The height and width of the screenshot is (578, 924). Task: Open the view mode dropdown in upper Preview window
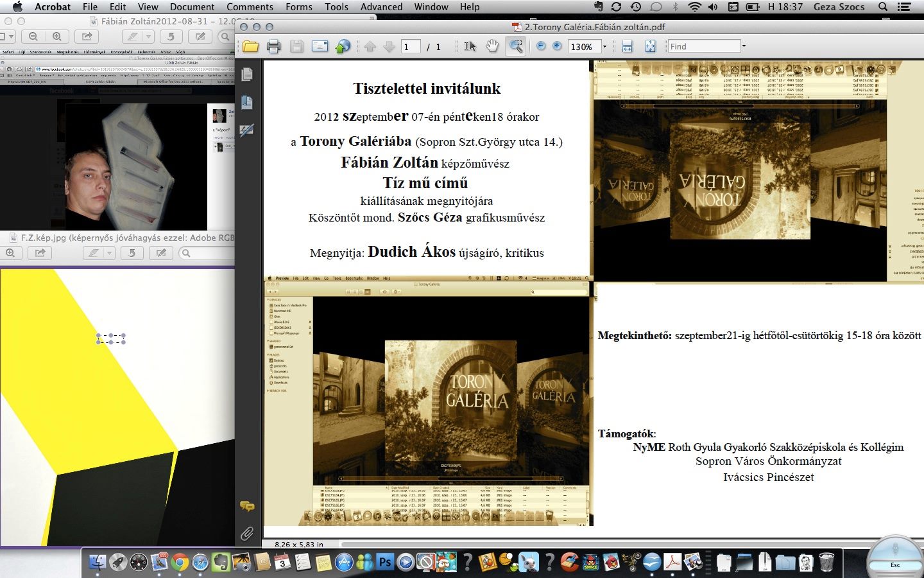[x=8, y=37]
